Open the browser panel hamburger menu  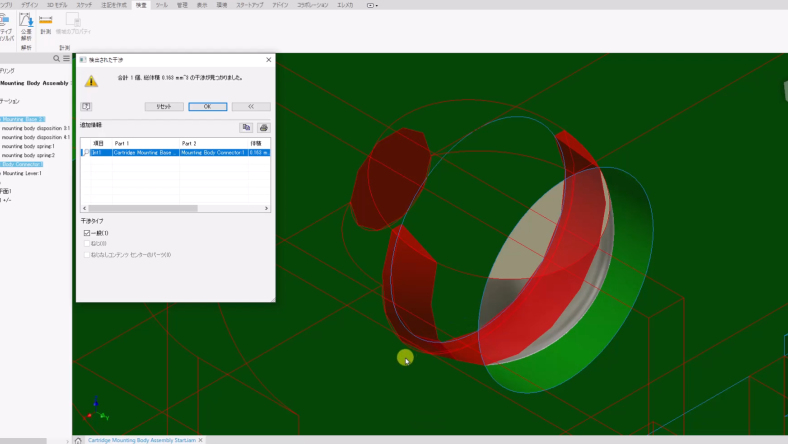[66, 59]
